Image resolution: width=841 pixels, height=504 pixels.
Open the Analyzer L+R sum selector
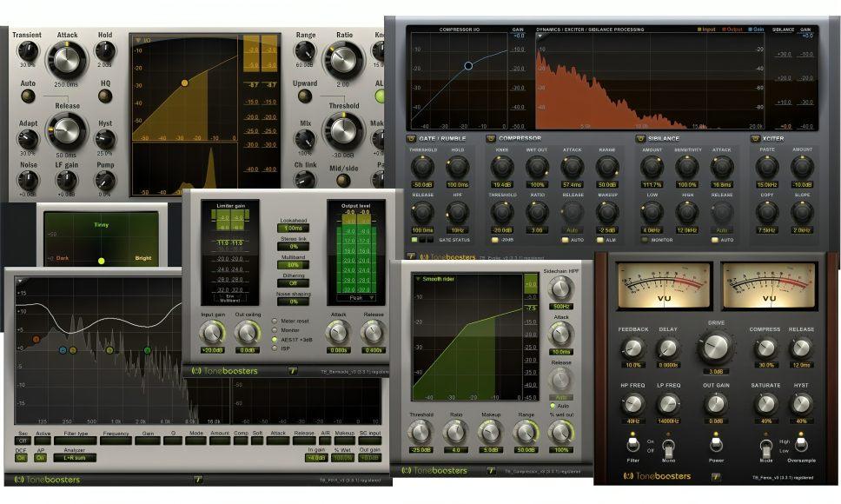pos(75,458)
